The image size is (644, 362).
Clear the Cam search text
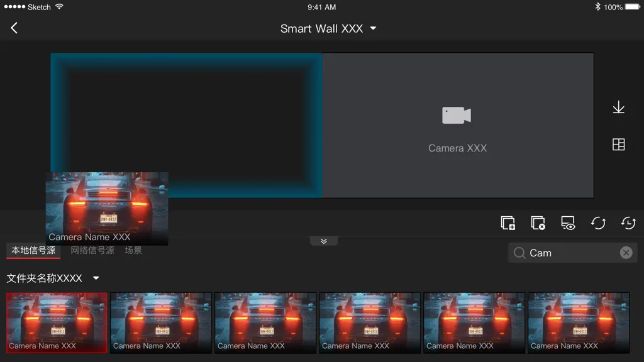pyautogui.click(x=626, y=253)
